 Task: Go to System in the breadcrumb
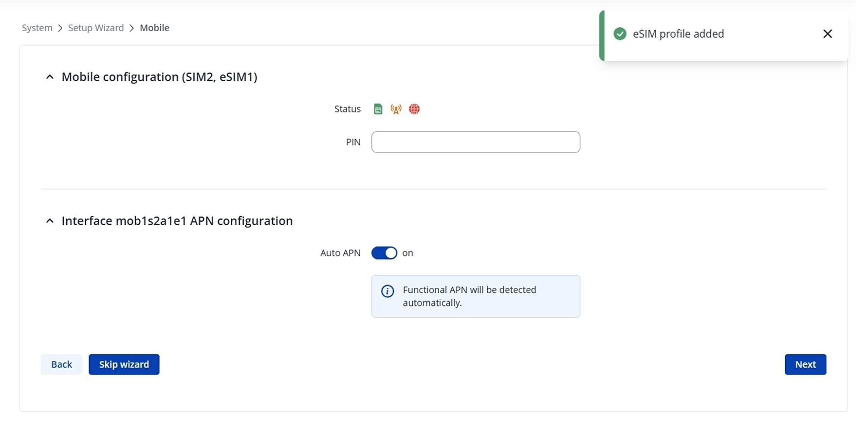(37, 28)
